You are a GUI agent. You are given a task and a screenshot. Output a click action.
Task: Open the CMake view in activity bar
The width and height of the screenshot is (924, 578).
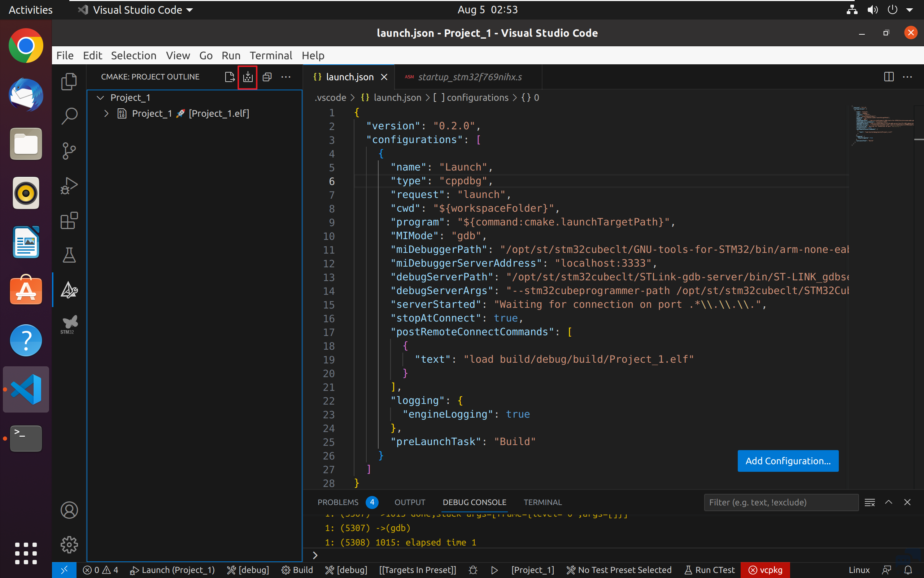(x=69, y=290)
